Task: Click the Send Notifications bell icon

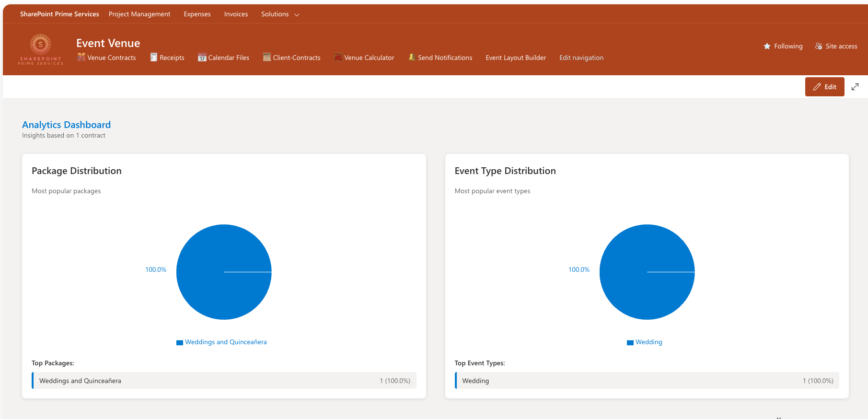Action: pos(412,57)
